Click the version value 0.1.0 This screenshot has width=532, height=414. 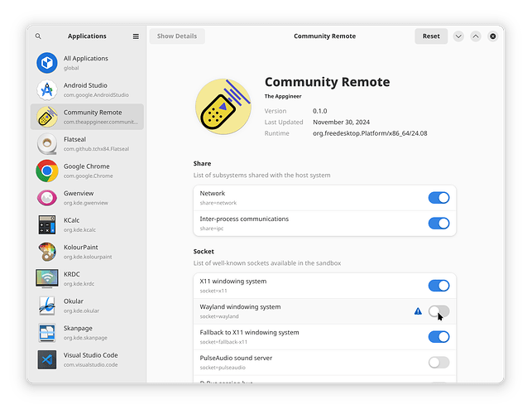pyautogui.click(x=319, y=111)
